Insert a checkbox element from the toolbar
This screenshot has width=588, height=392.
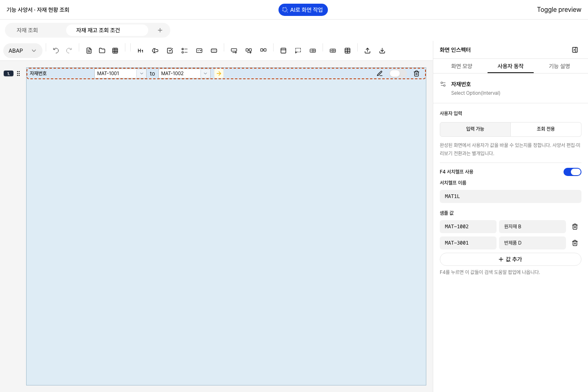(170, 51)
